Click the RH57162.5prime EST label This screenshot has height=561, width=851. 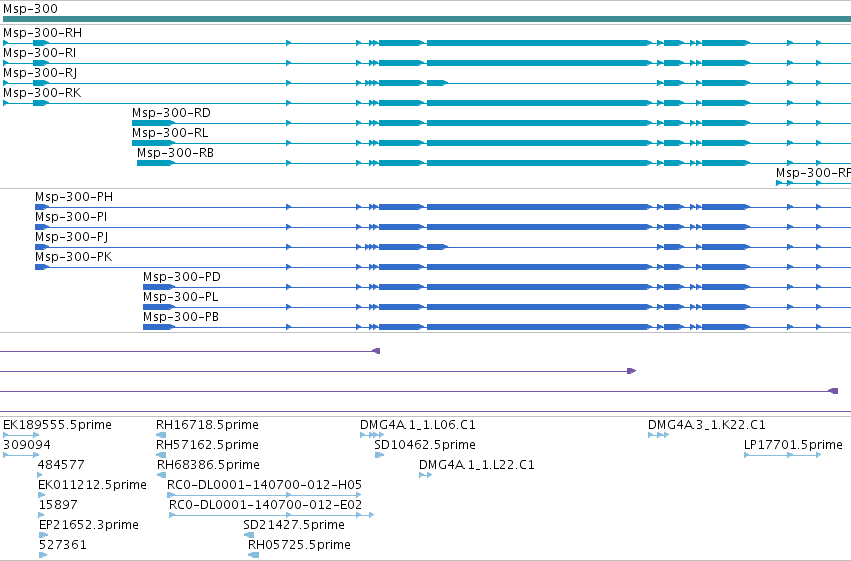point(207,445)
